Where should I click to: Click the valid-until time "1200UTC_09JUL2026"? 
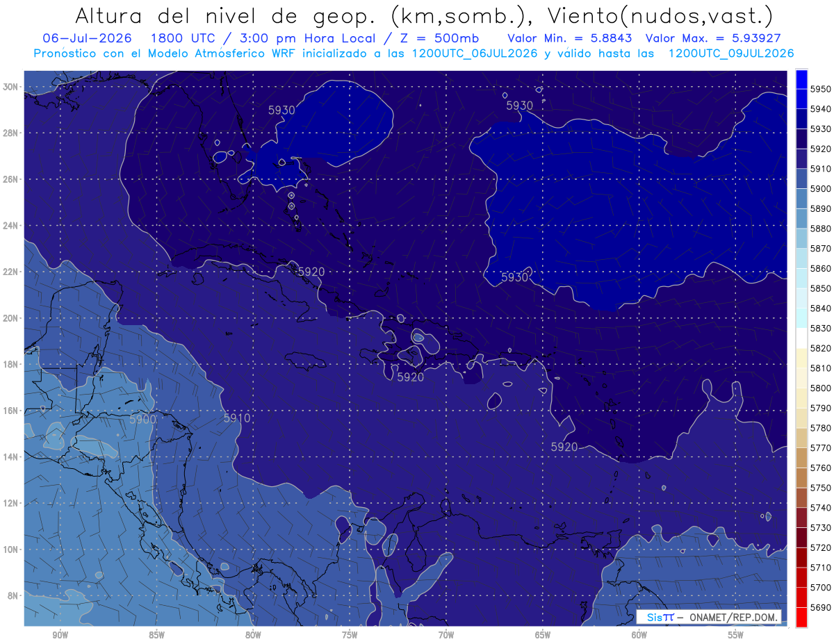pos(731,53)
